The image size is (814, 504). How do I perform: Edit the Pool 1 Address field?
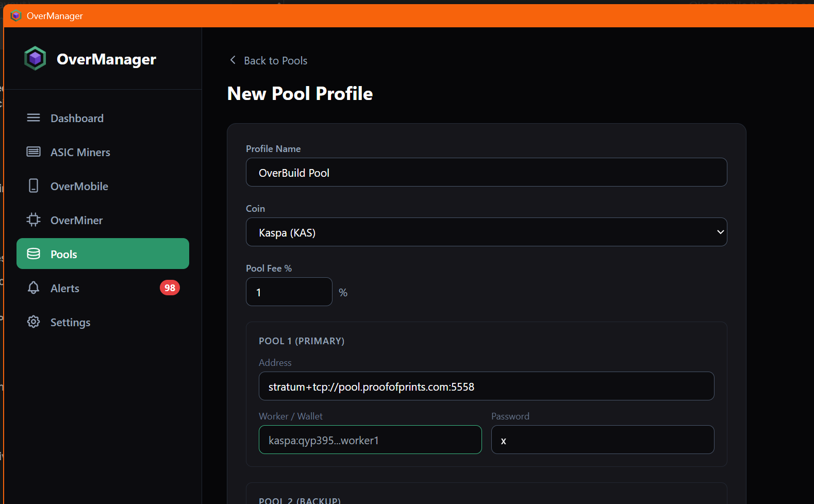tap(487, 386)
